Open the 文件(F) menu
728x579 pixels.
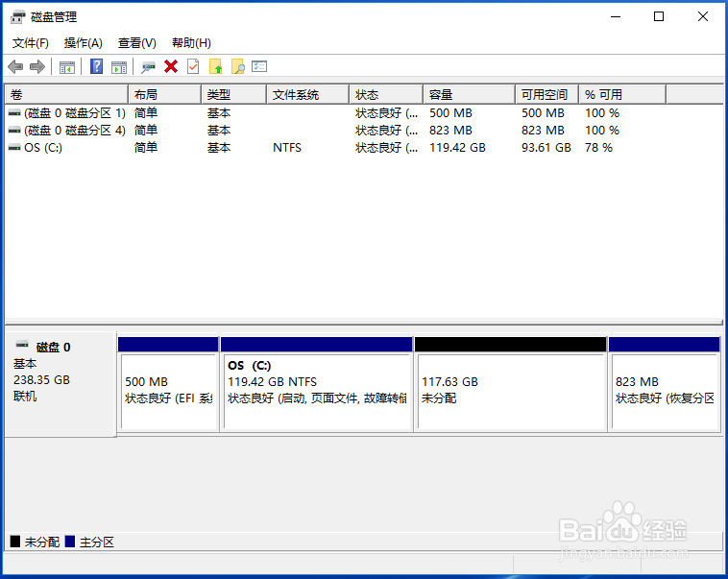click(30, 43)
